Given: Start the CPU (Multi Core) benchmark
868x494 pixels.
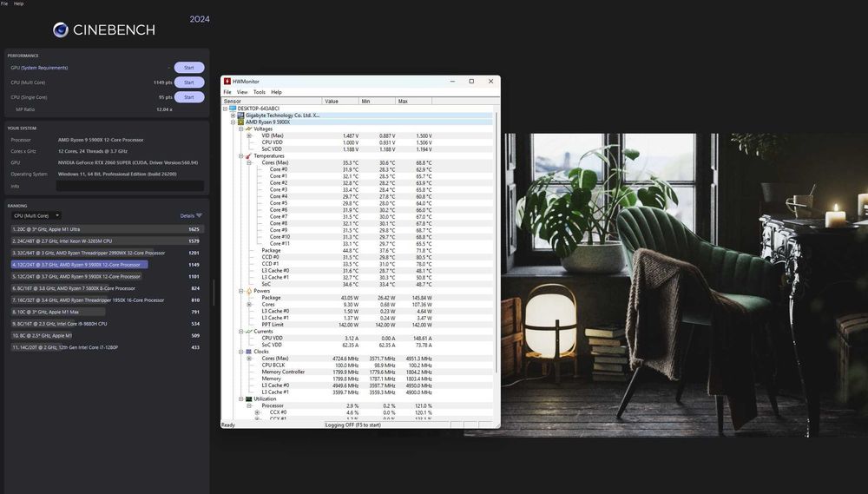Looking at the screenshot, I should coord(188,82).
